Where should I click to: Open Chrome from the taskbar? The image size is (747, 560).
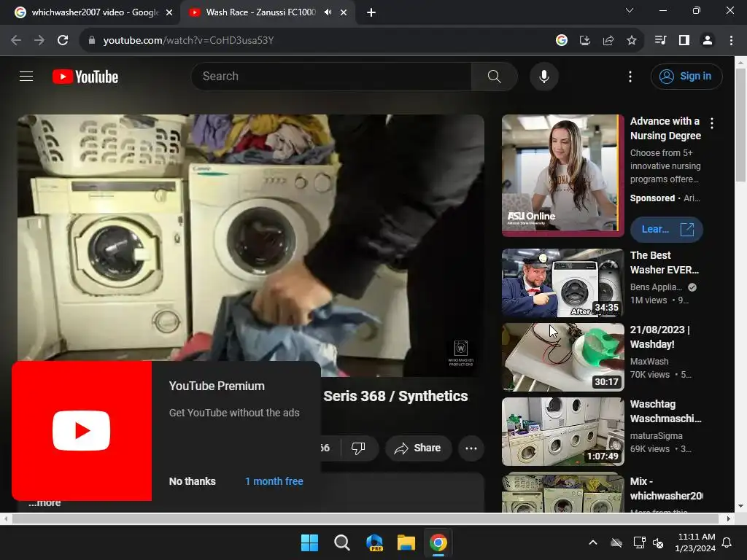pos(438,542)
